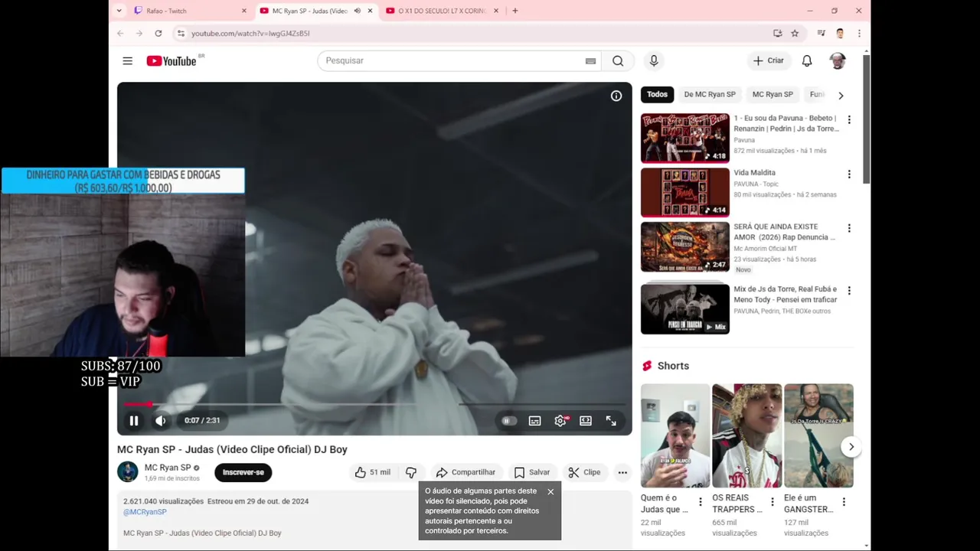Screen dimensions: 980x551
Task: Open short Quem é o Judas que
Action: click(x=675, y=435)
